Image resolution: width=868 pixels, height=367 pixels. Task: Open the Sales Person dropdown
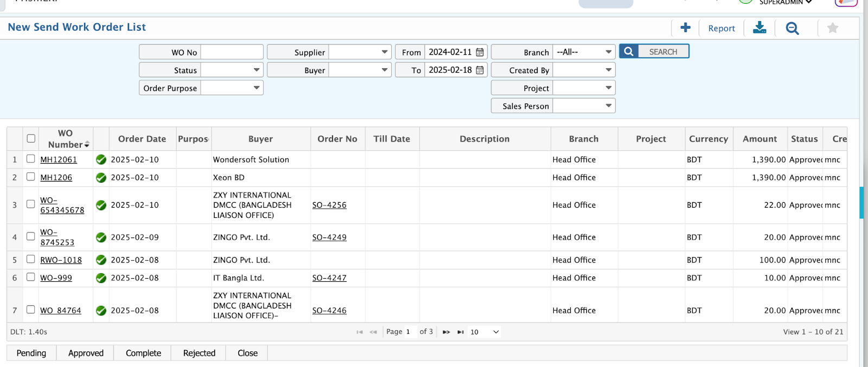[x=584, y=106]
